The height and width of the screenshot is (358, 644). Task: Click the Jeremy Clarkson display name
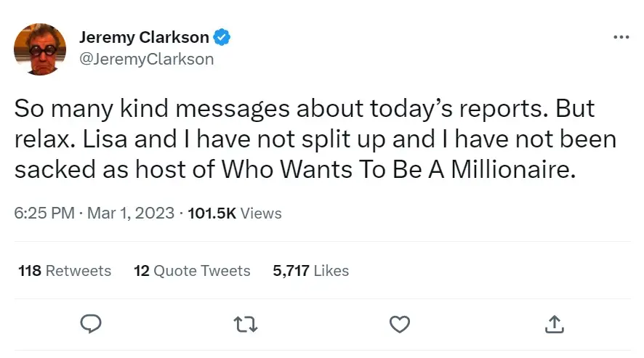click(144, 38)
